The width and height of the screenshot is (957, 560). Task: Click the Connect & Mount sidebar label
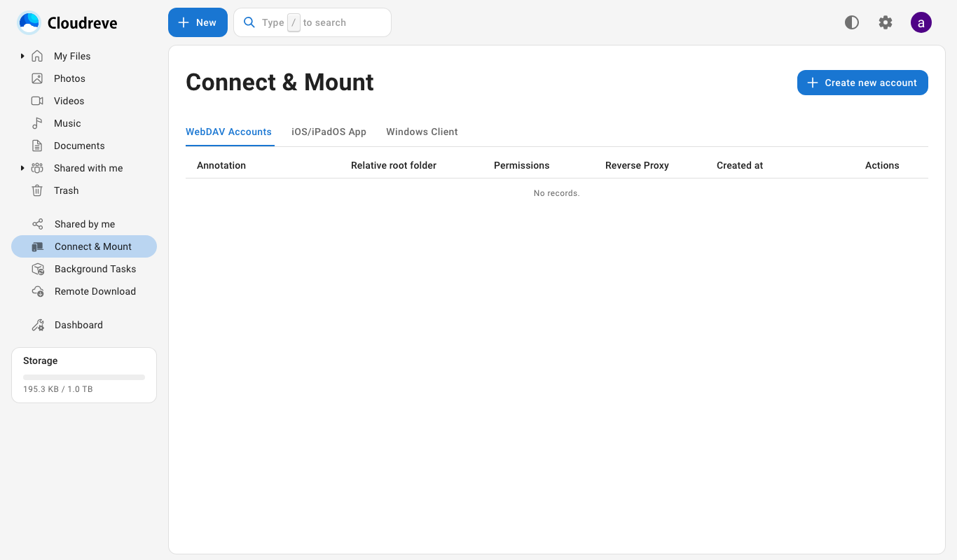click(93, 246)
